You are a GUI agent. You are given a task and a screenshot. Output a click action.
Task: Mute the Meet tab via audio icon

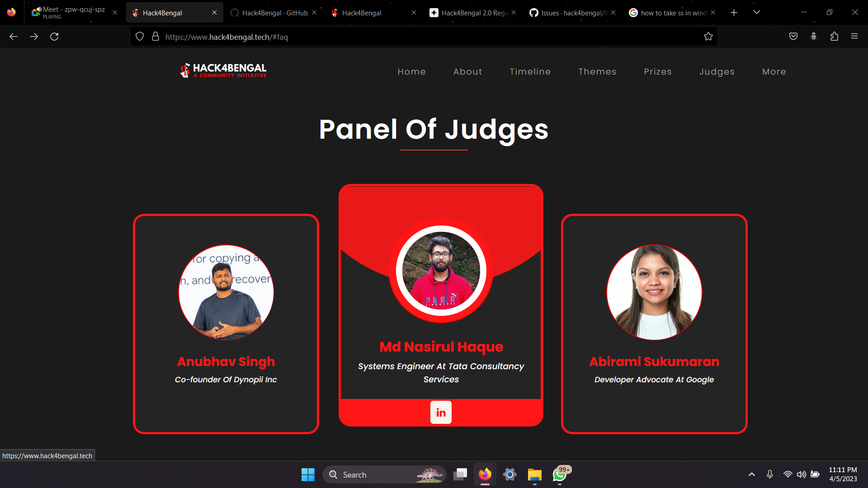39,9
